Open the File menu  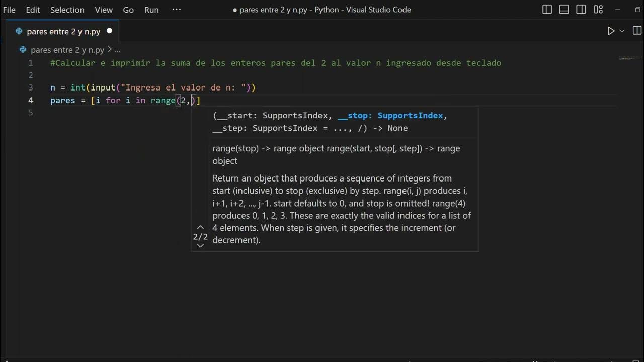[9, 10]
